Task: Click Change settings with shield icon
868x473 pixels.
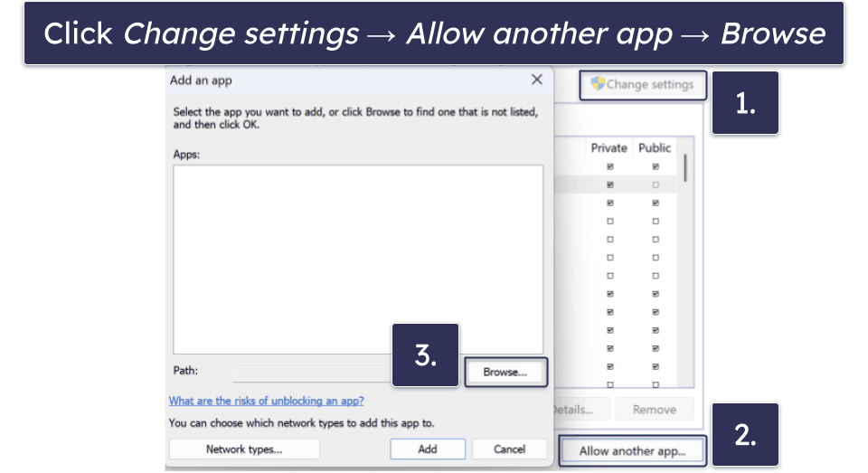Action: (643, 85)
